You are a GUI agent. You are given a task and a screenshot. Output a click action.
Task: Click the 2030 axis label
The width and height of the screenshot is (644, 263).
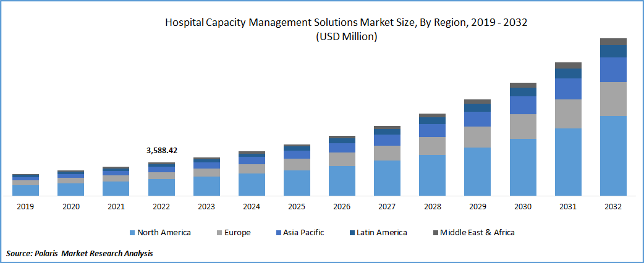[x=522, y=207]
